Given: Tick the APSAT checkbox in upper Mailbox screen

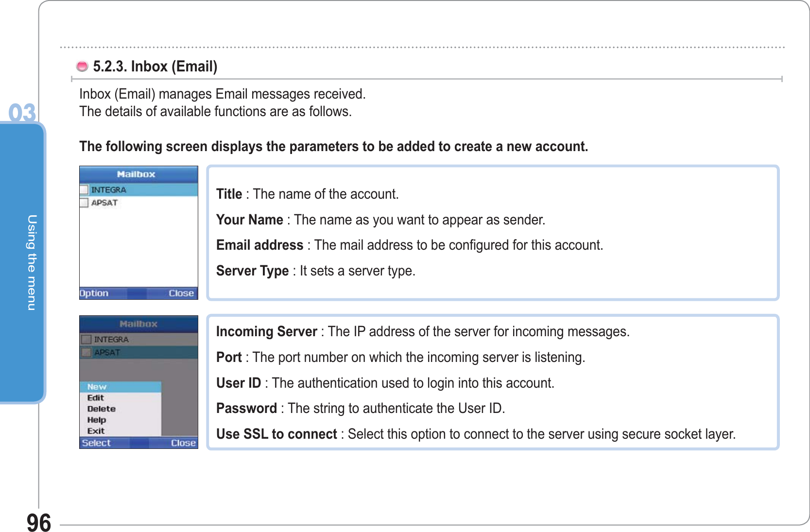Looking at the screenshot, I should (x=84, y=203).
